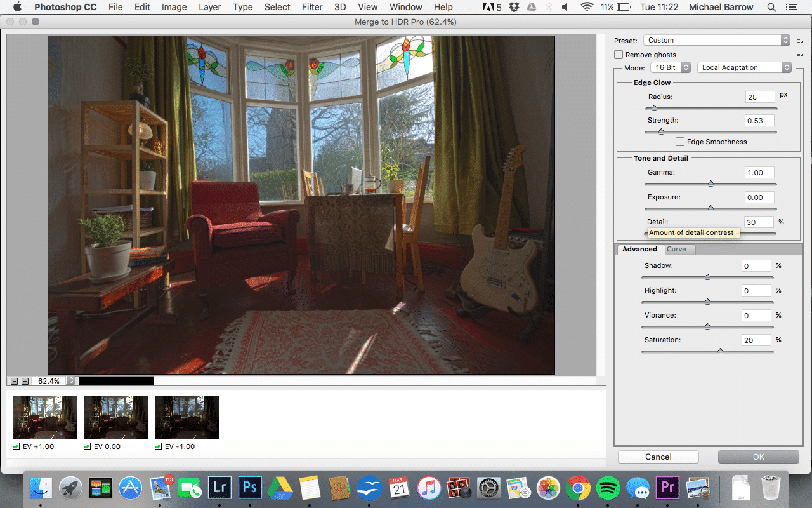The width and height of the screenshot is (812, 508).
Task: Click zoom in plus button under preview
Action: pos(25,381)
